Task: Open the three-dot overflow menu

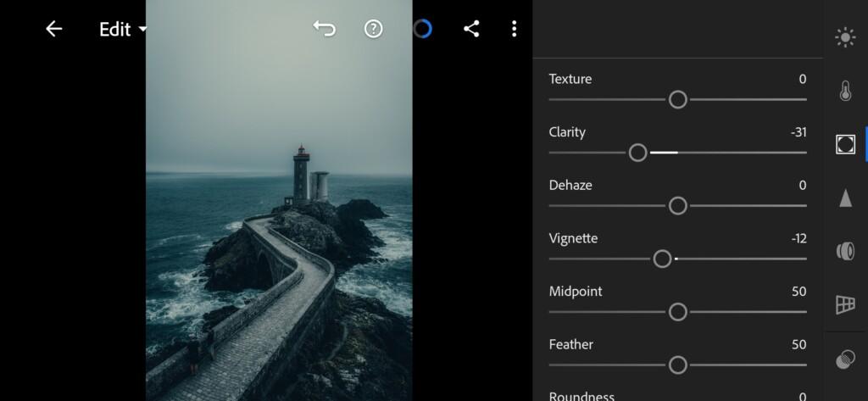Action: (515, 29)
